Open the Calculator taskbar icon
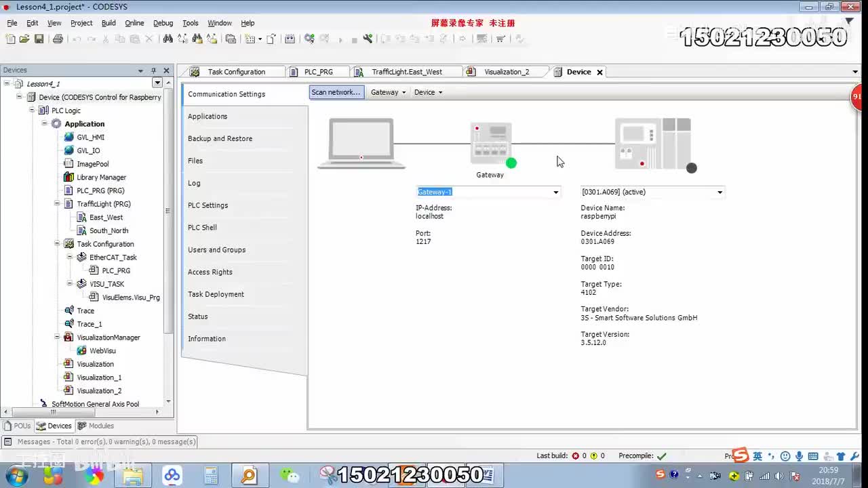Image resolution: width=868 pixels, height=488 pixels. 211,475
